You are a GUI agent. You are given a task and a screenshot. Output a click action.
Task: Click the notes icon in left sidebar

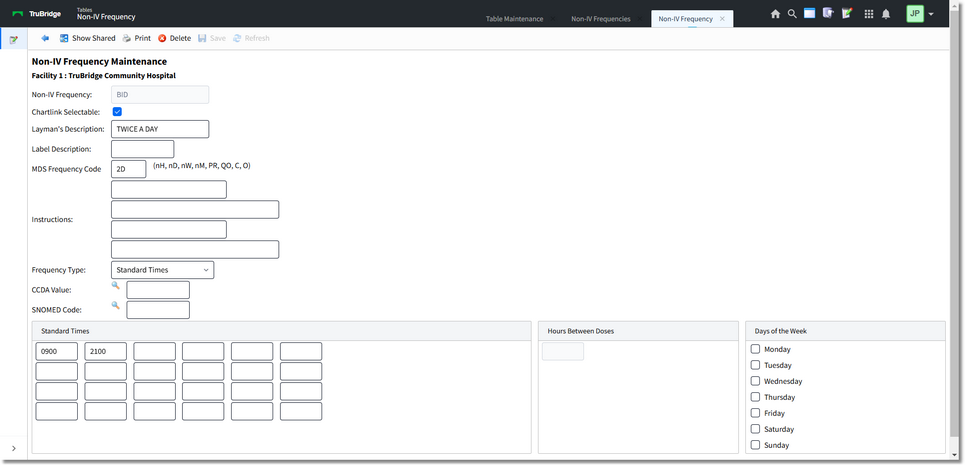(14, 39)
